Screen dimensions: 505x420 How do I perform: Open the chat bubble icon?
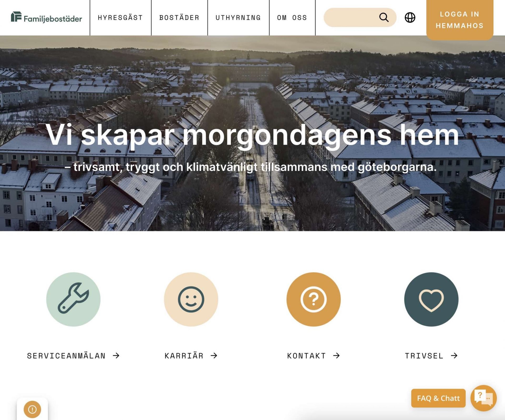coord(483,398)
